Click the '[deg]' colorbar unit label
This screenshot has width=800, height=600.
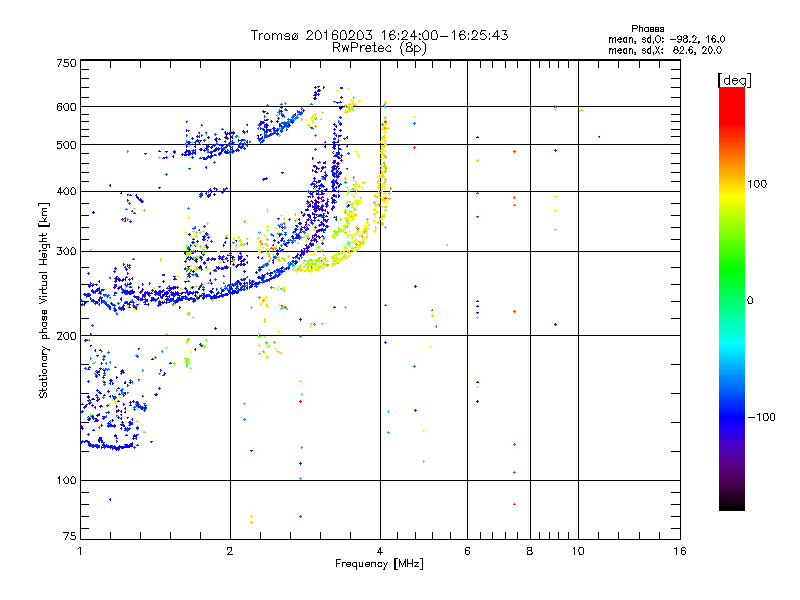734,80
